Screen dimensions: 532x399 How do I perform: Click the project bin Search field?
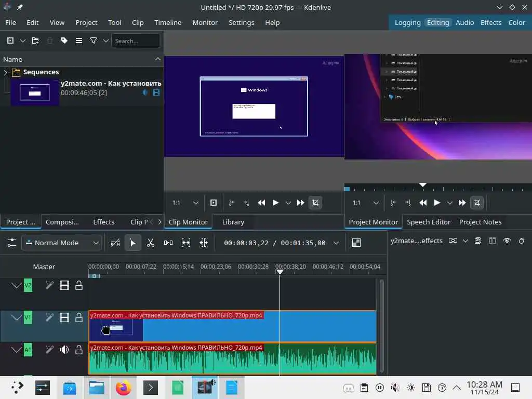[x=136, y=41]
